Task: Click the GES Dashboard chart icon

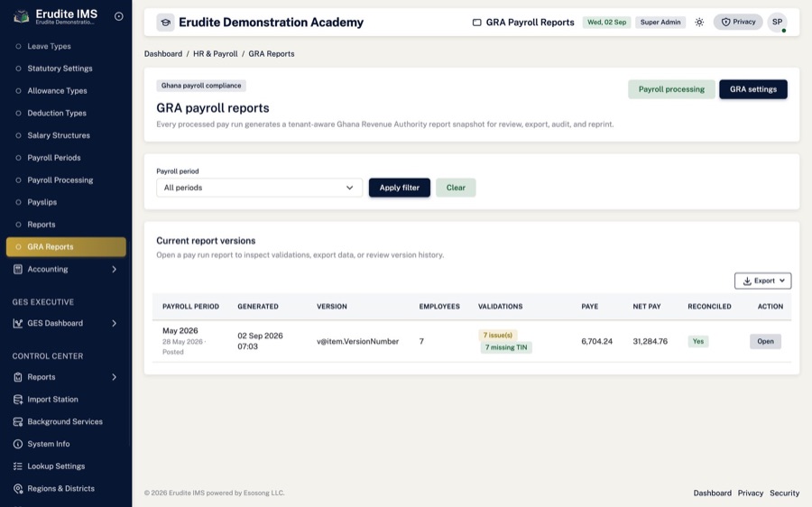Action: click(x=18, y=323)
